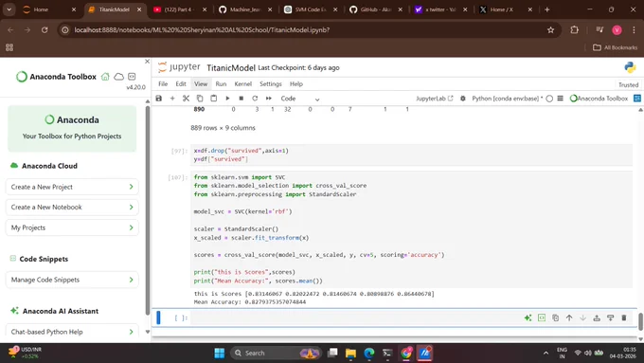This screenshot has height=363, width=644.
Task: Insert a new cell with the plus icon
Action: (x=172, y=99)
